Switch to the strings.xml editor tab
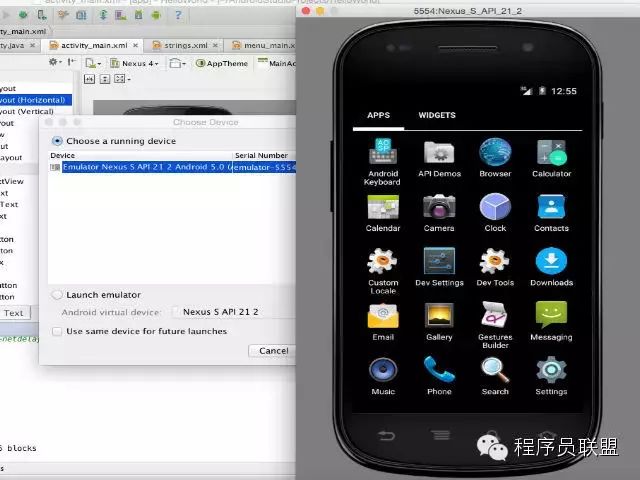 click(x=185, y=45)
